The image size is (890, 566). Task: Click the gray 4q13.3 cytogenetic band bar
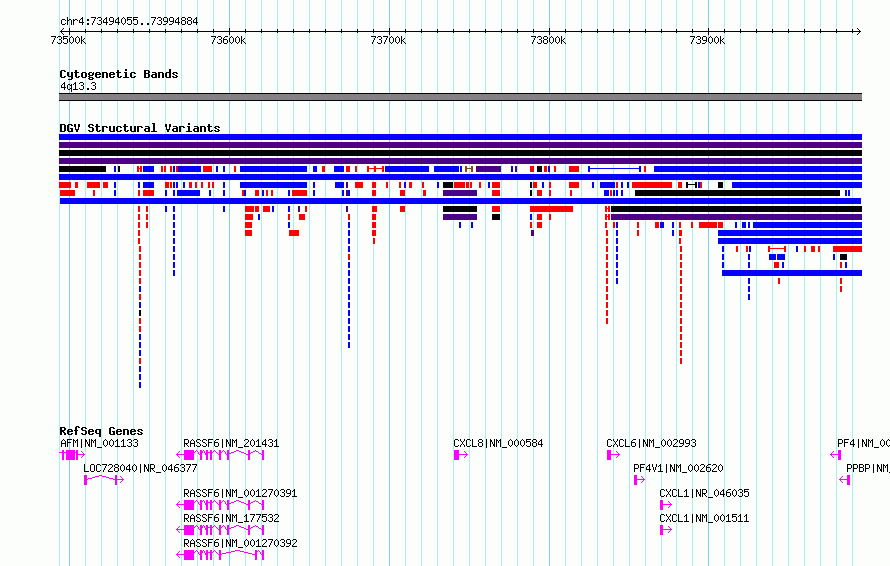click(460, 97)
